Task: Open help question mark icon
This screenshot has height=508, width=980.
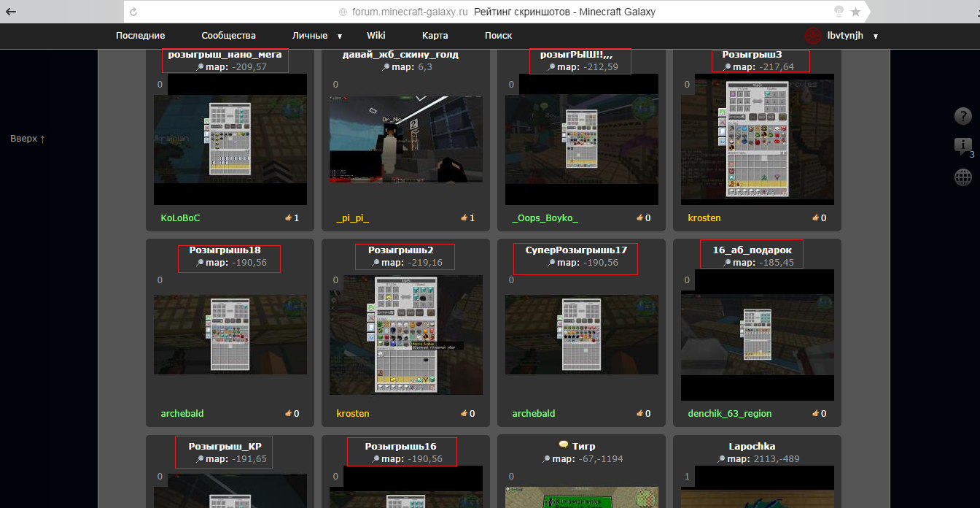Action: click(x=962, y=116)
